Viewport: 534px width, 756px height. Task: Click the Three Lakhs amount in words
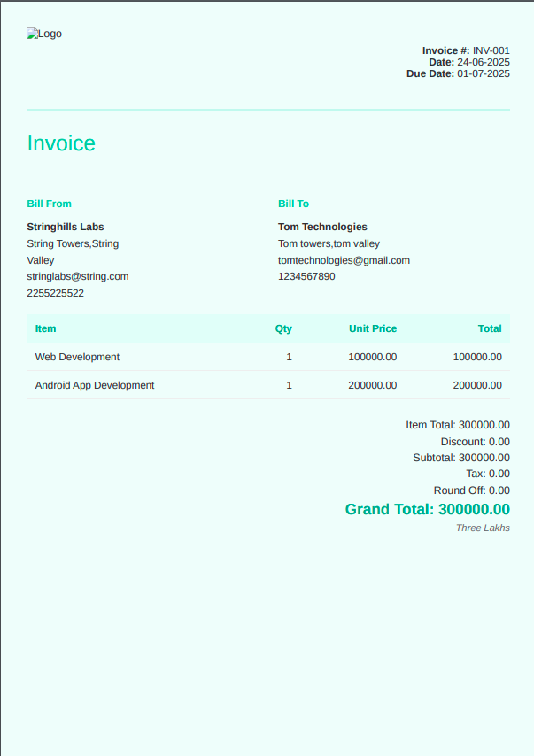pyautogui.click(x=483, y=528)
